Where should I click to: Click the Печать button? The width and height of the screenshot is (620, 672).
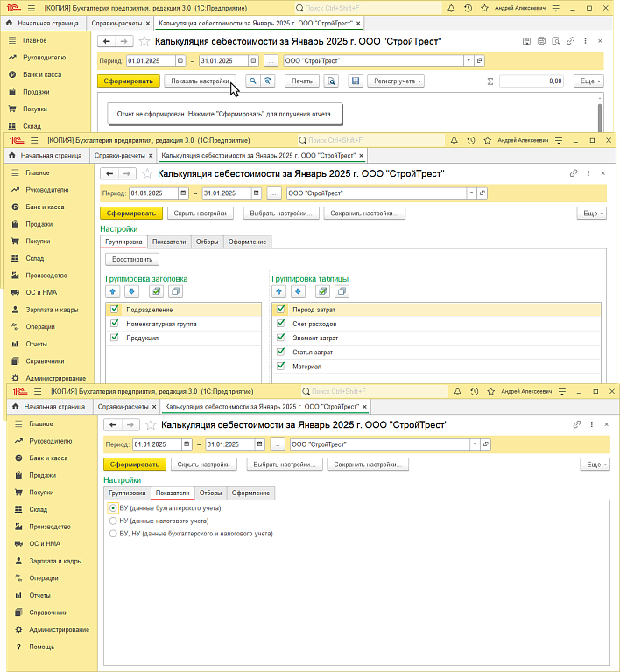click(x=302, y=81)
